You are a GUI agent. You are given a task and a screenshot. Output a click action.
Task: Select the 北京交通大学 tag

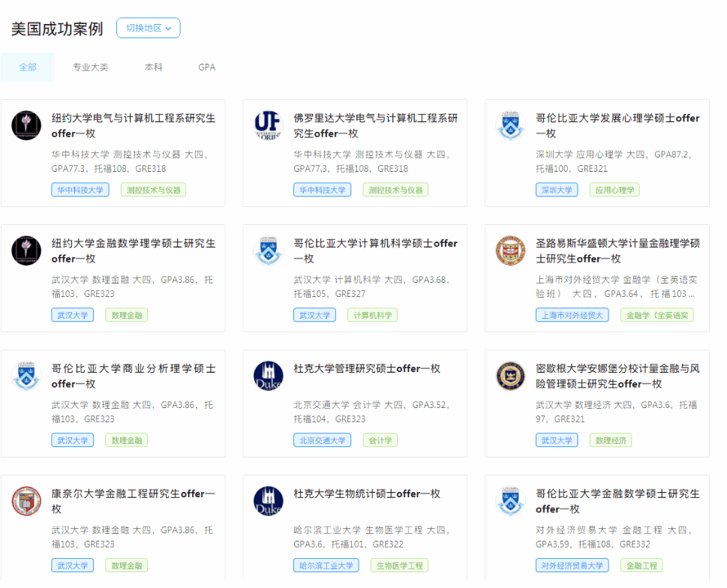pos(322,440)
